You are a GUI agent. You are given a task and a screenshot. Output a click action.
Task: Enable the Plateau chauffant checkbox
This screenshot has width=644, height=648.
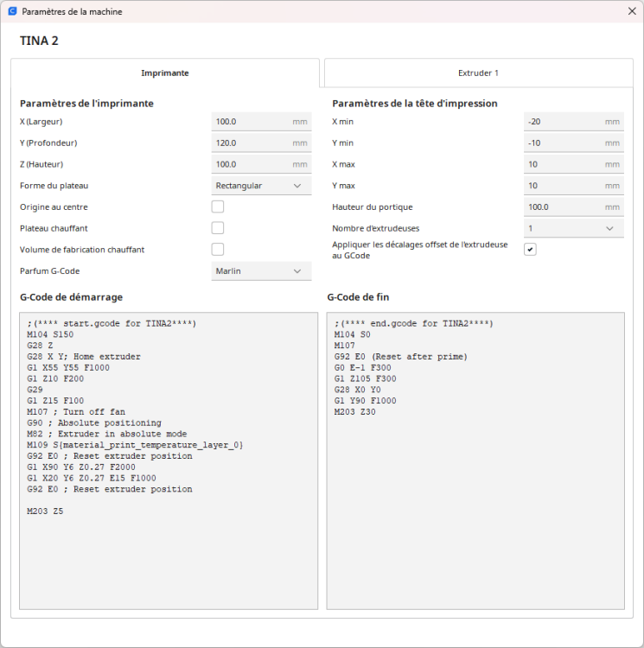pyautogui.click(x=218, y=228)
